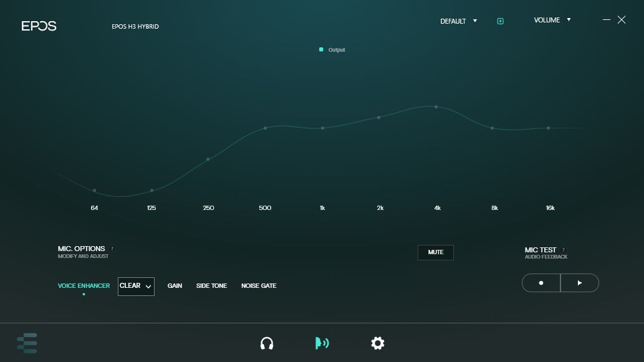The height and width of the screenshot is (362, 644).
Task: Open the Side Tone option
Action: coord(211,286)
